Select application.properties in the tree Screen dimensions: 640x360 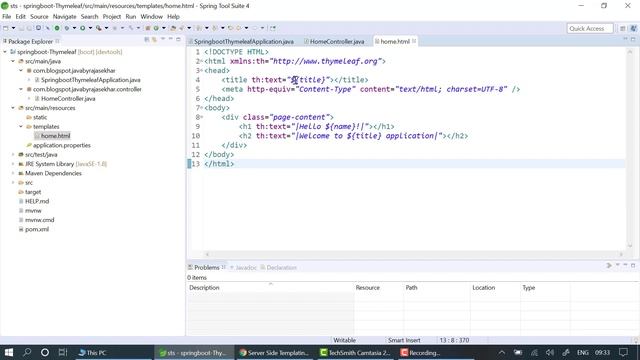[62, 145]
